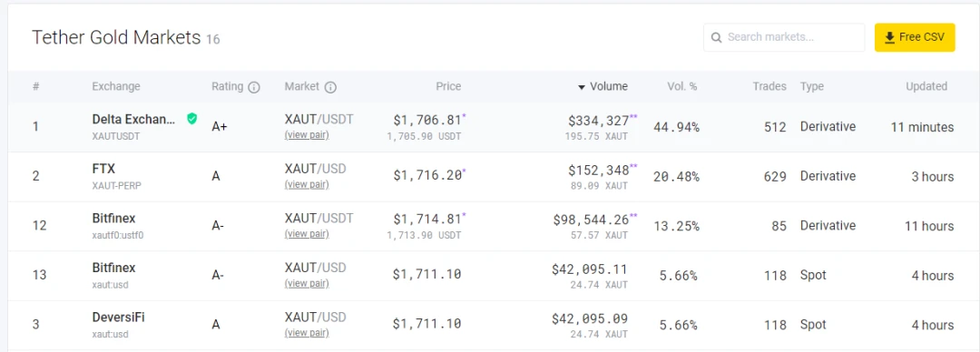Click the Vol. % column header
The image size is (980, 352).
coord(681,87)
